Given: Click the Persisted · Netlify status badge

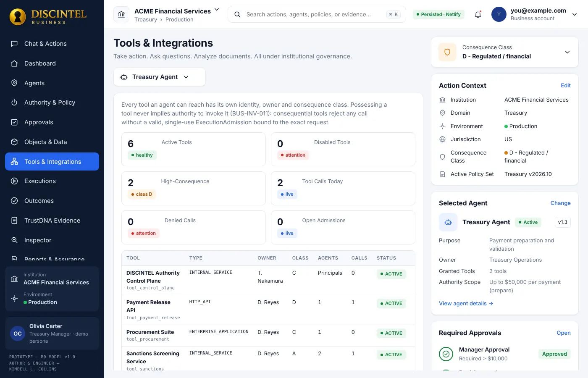Looking at the screenshot, I should click(438, 14).
